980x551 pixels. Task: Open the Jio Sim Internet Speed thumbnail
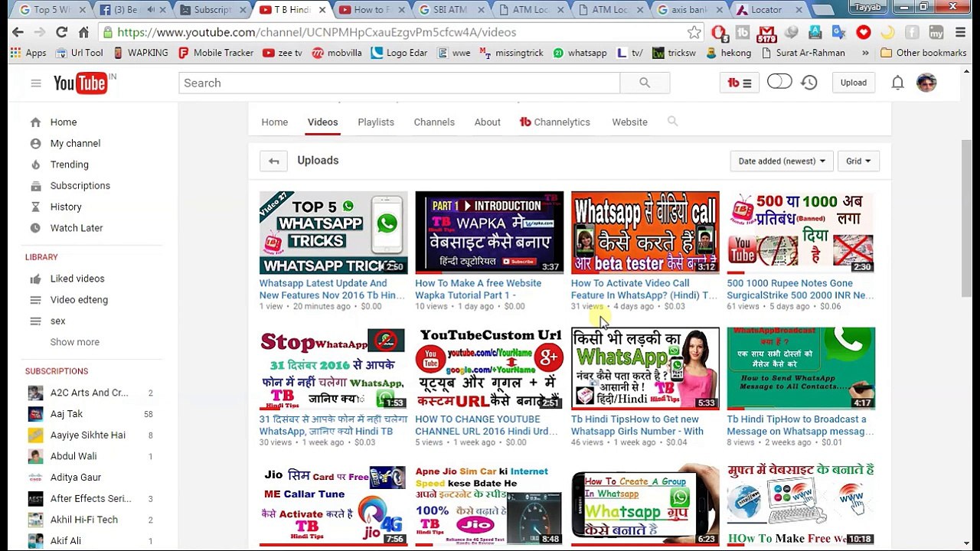point(489,505)
